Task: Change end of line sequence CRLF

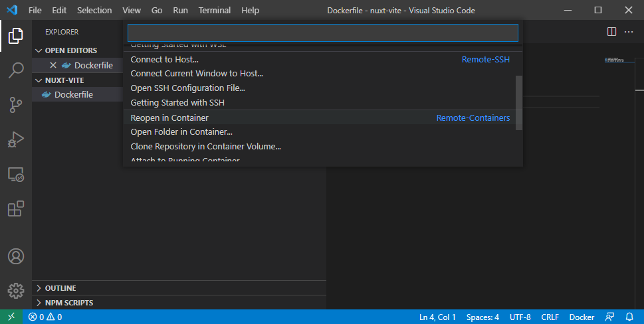Action: coord(550,317)
